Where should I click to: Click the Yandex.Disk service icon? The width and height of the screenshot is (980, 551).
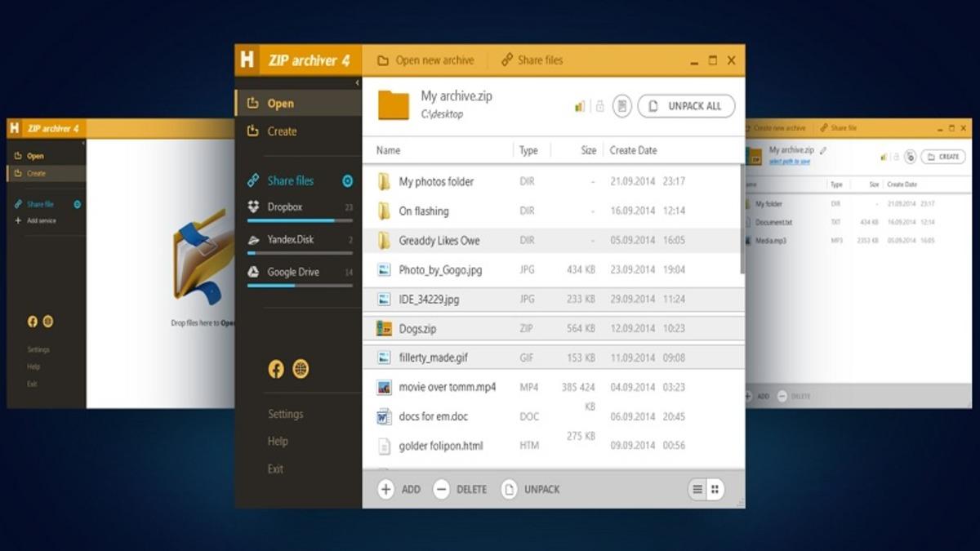tap(253, 240)
